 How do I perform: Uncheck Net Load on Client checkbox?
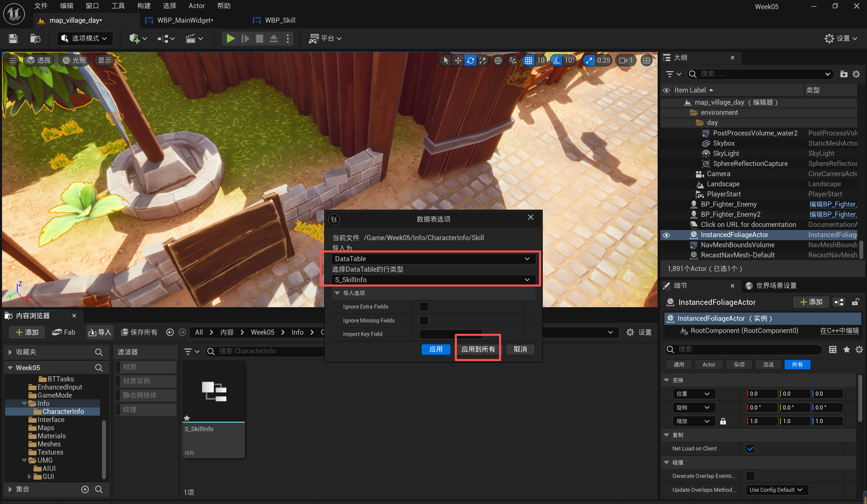tap(750, 448)
